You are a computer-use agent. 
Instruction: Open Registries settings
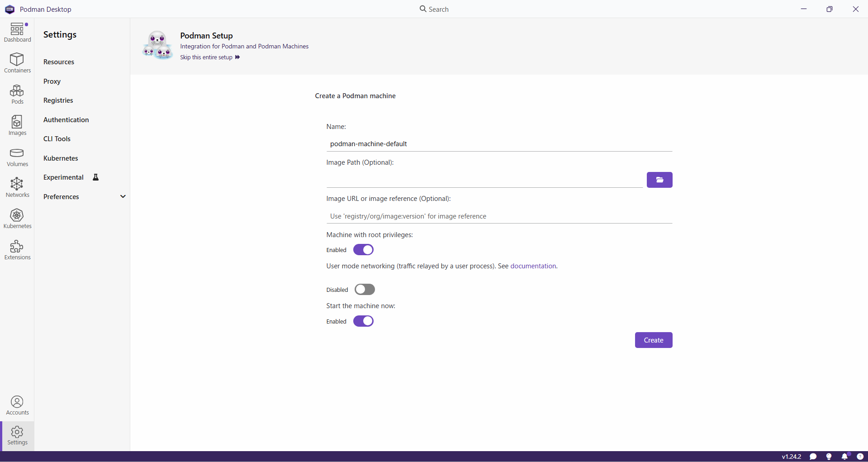click(58, 100)
